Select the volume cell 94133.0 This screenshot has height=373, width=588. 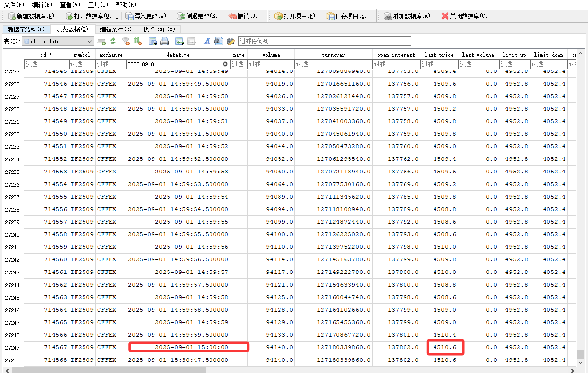271,335
